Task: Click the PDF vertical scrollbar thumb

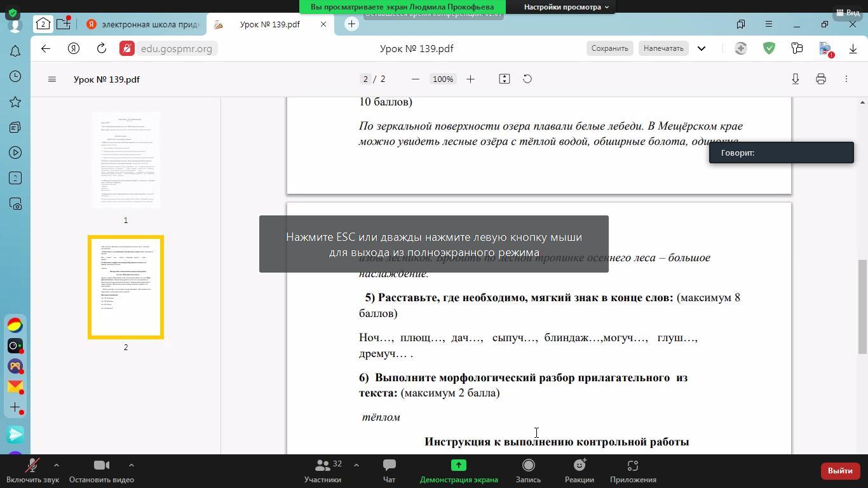Action: 862,307
